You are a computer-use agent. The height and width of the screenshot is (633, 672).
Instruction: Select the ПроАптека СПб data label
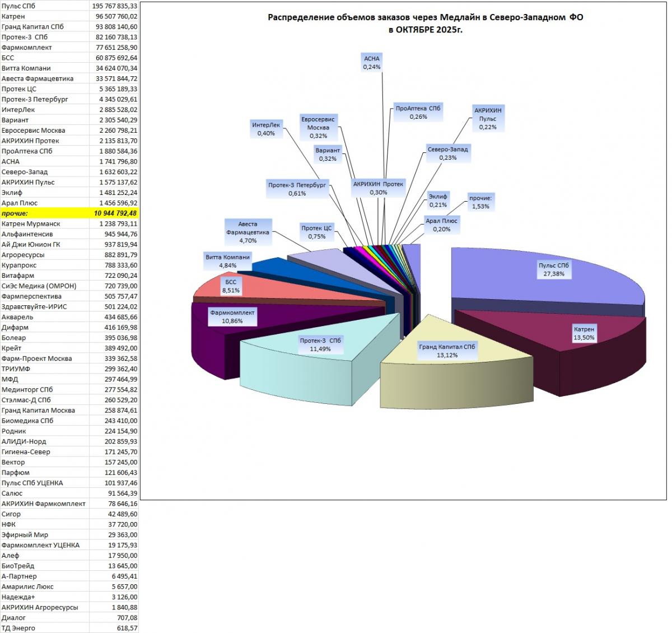coord(418,113)
